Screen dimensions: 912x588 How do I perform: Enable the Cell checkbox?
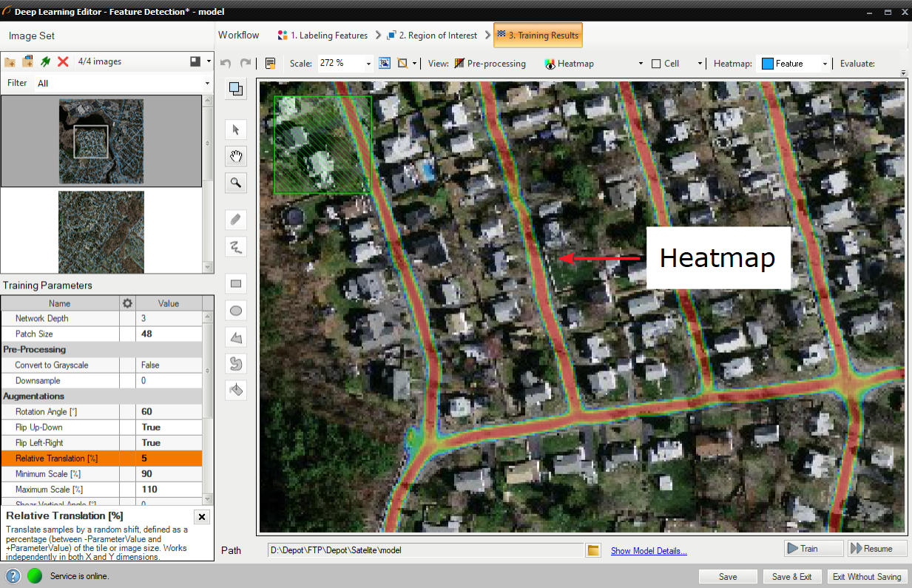[x=656, y=64]
